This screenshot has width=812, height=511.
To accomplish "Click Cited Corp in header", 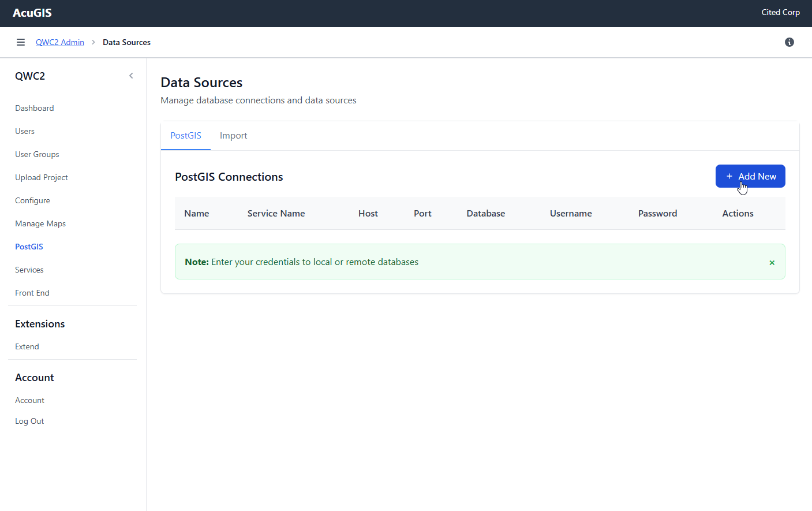I will (780, 12).
